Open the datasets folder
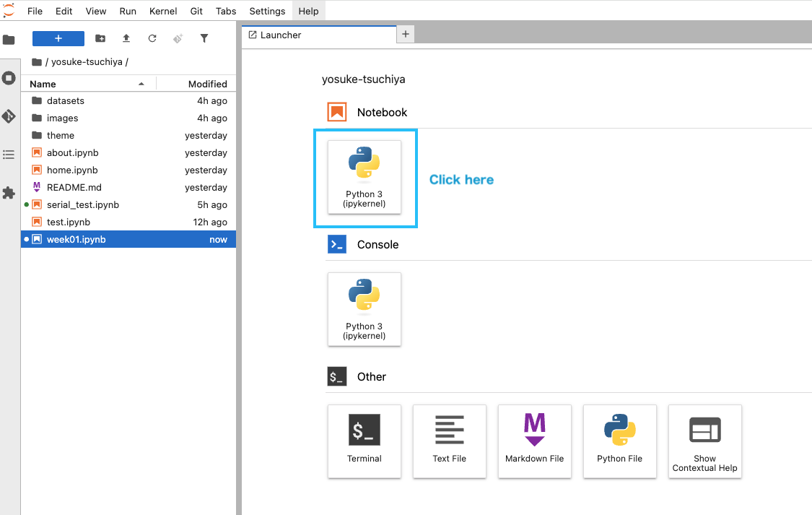The image size is (812, 515). pos(65,101)
